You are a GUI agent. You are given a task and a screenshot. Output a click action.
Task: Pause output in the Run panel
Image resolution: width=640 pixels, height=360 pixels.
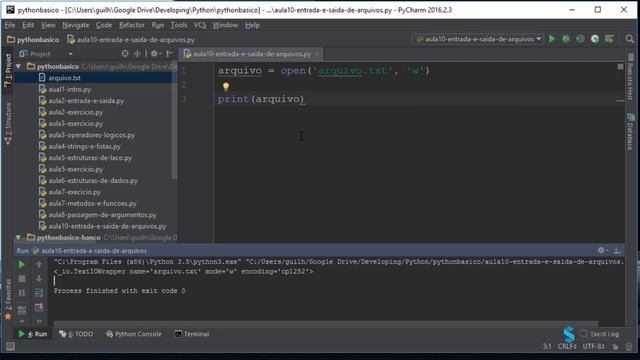[22, 293]
